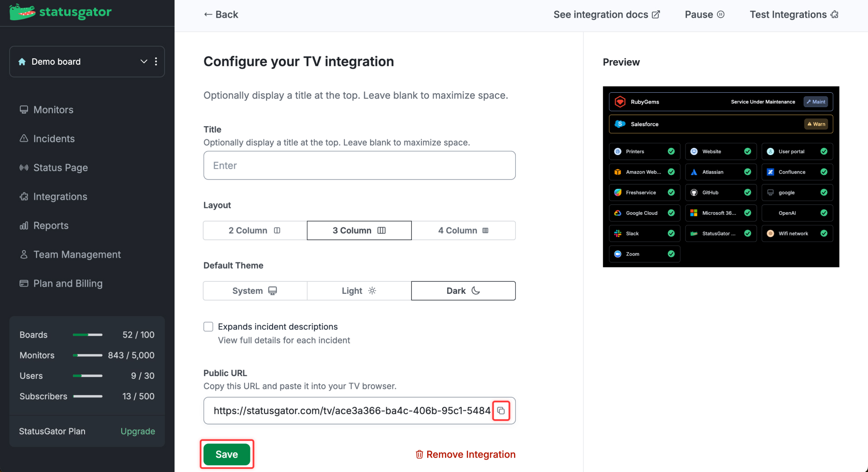
Task: Choose the System default theme
Action: pyautogui.click(x=255, y=291)
